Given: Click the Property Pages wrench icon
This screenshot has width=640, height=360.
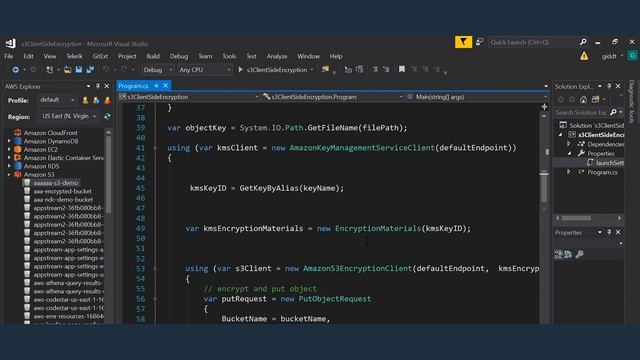Looking at the screenshot, I should pos(580,255).
